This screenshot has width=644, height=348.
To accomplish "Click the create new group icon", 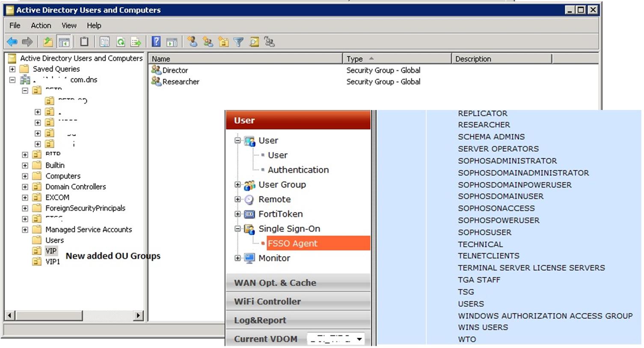I will [208, 42].
